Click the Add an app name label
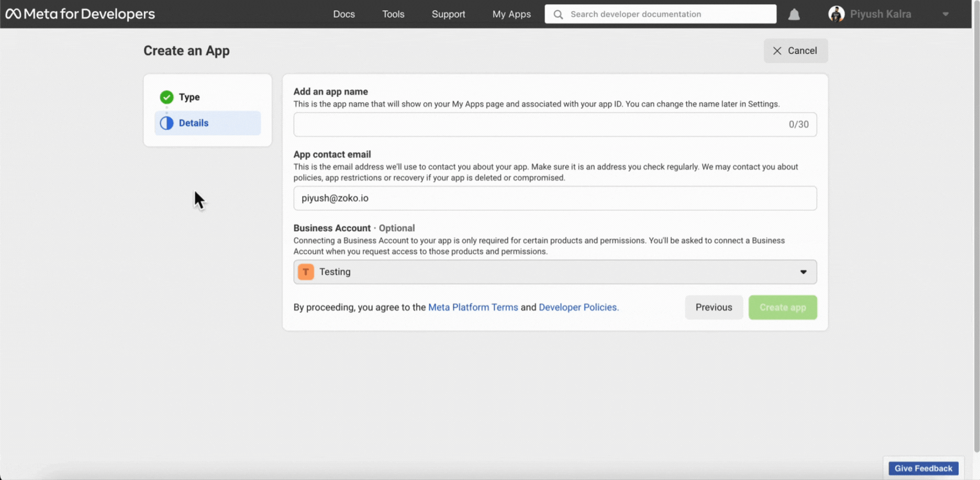The image size is (980, 480). click(x=331, y=92)
